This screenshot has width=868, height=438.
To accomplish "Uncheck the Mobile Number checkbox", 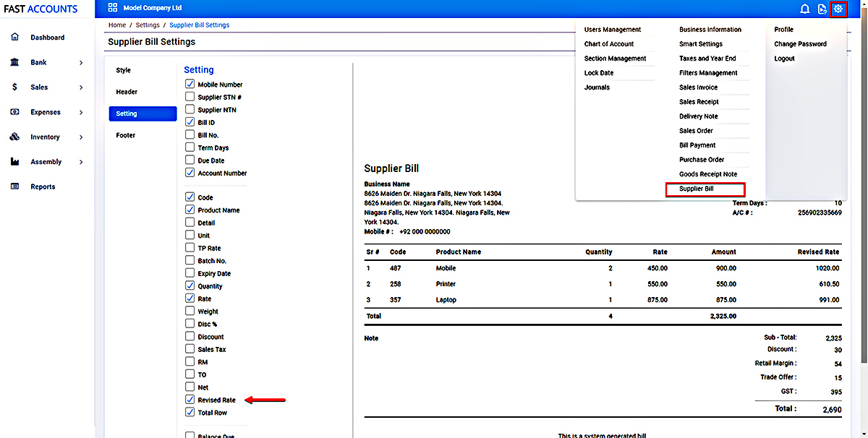I will click(x=190, y=84).
